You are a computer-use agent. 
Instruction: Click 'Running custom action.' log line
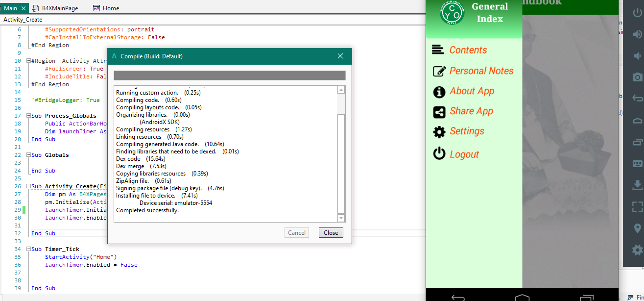coord(159,93)
